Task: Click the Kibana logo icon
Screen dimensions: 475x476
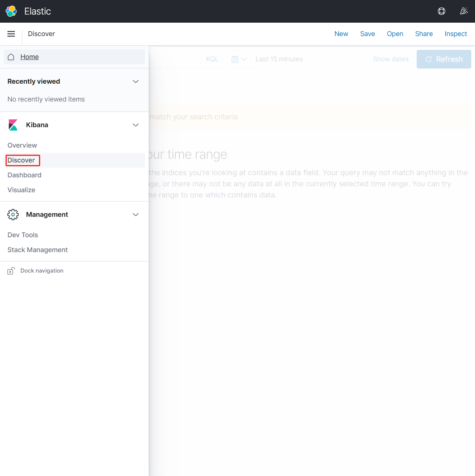Action: (13, 125)
